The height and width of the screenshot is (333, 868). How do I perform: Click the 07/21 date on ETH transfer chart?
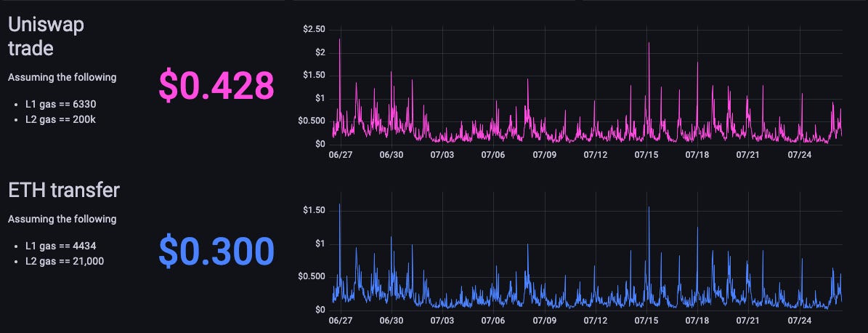coord(748,320)
